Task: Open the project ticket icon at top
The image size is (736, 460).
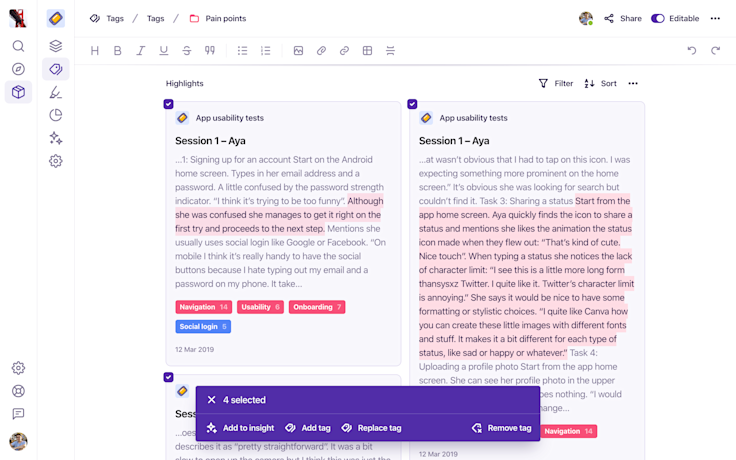Action: coord(55,18)
